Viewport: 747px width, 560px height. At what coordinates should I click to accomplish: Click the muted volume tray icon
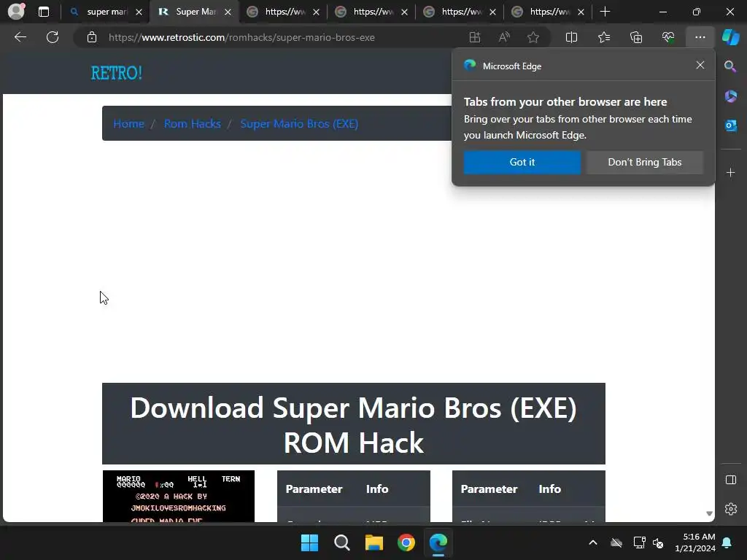pyautogui.click(x=658, y=542)
